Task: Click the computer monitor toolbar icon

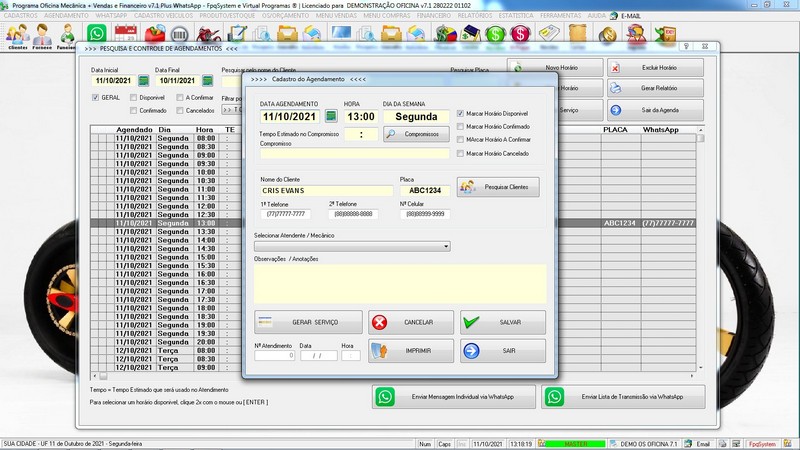Action: click(x=341, y=33)
